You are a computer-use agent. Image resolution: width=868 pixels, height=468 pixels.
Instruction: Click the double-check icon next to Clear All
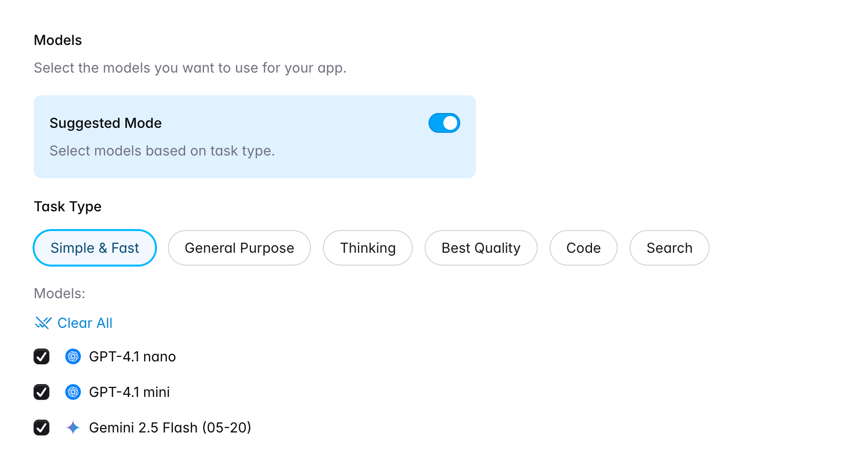[43, 323]
